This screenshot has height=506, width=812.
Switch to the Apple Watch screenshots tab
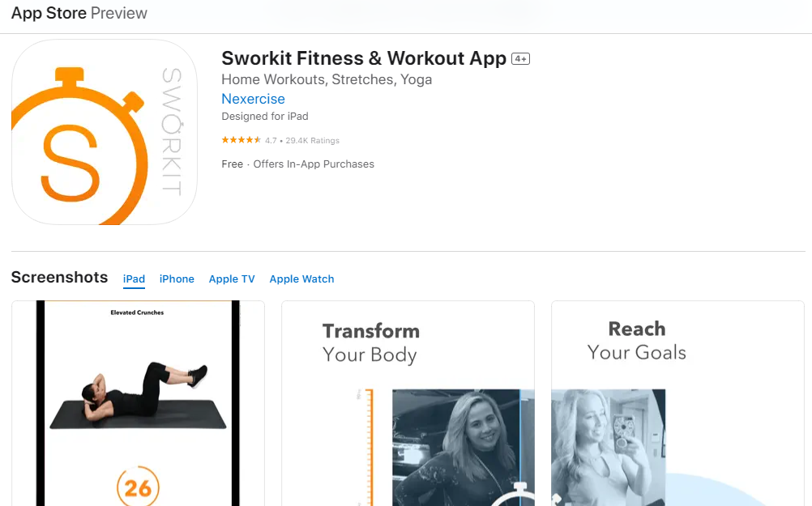pos(301,279)
